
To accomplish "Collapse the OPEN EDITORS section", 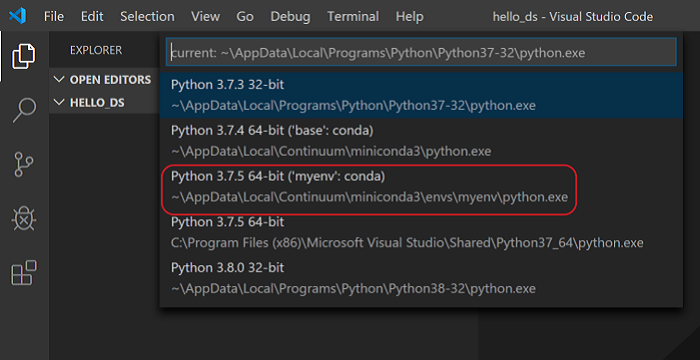I will click(x=104, y=80).
